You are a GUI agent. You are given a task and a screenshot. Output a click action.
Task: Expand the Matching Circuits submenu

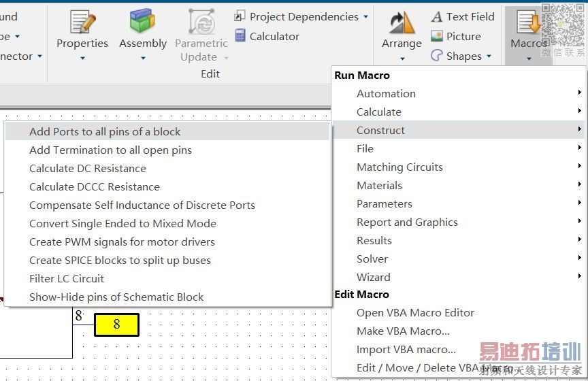399,167
